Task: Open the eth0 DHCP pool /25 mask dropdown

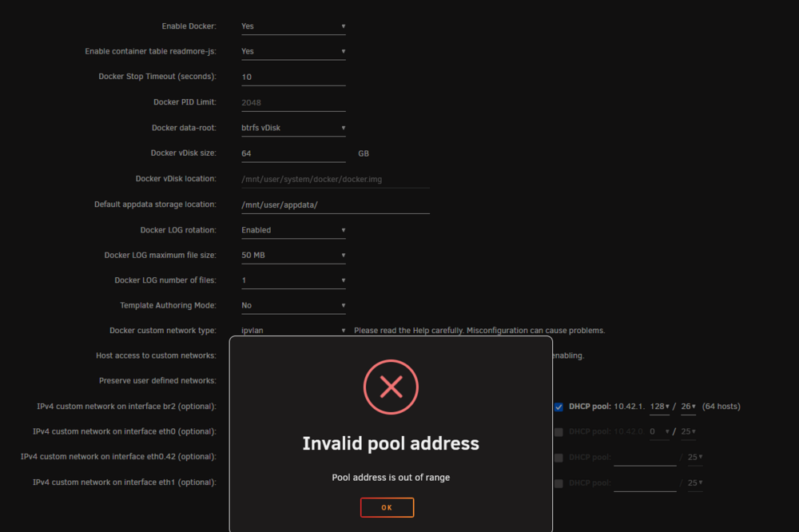Action: (689, 431)
